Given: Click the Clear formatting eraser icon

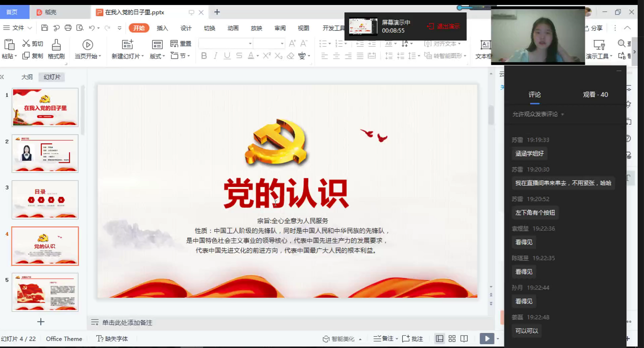Looking at the screenshot, I should tap(290, 56).
